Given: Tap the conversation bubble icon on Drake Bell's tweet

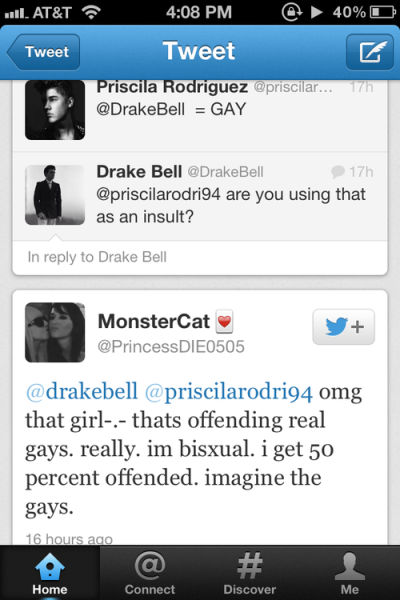Looking at the screenshot, I should pyautogui.click(x=338, y=172).
